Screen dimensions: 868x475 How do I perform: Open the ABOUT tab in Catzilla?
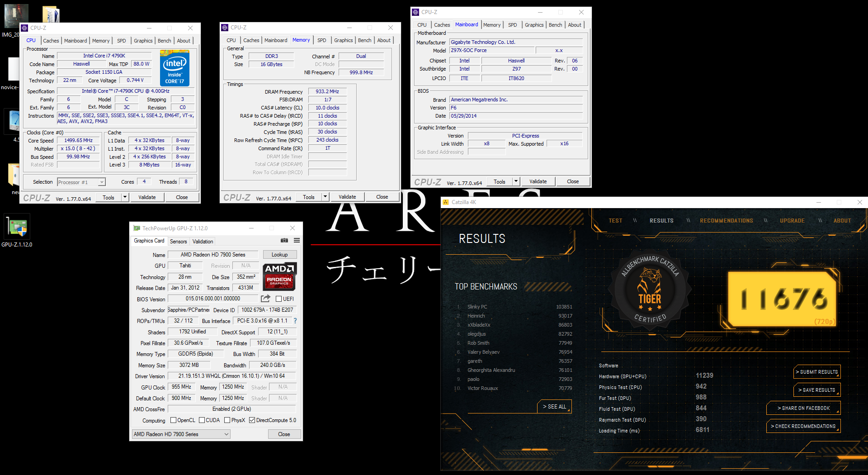842,221
